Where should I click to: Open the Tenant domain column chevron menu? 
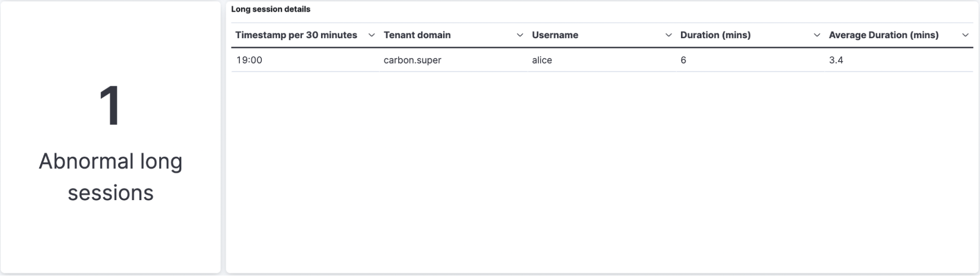pyautogui.click(x=520, y=35)
